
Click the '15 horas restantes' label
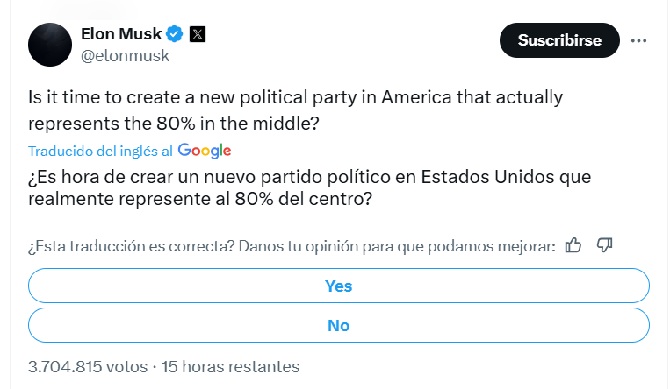point(230,366)
